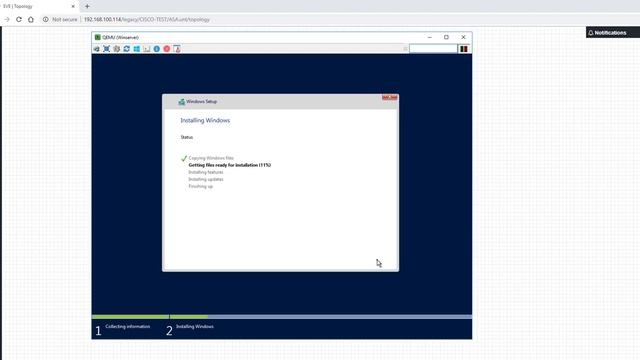Click the toolbar text field
The width and height of the screenshot is (640, 360).
point(433,49)
